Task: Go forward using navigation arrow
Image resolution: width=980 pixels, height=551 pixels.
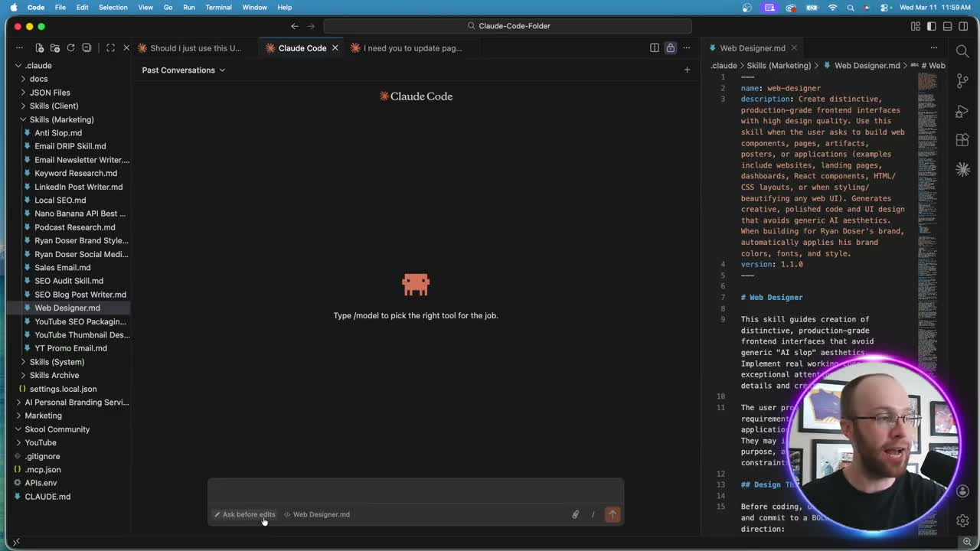Action: (311, 26)
